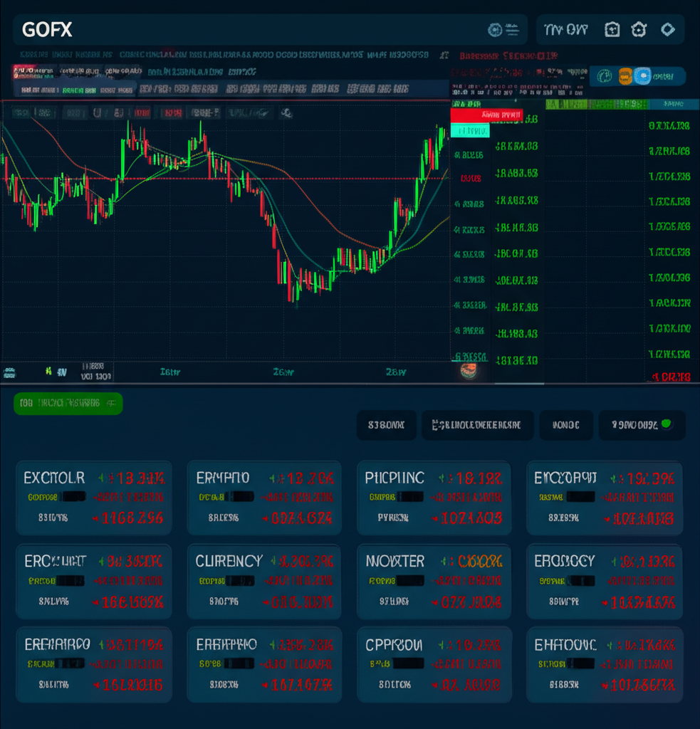This screenshot has height=729, width=700.
Task: Select the first filter button left of the widest one
Action: 387,425
